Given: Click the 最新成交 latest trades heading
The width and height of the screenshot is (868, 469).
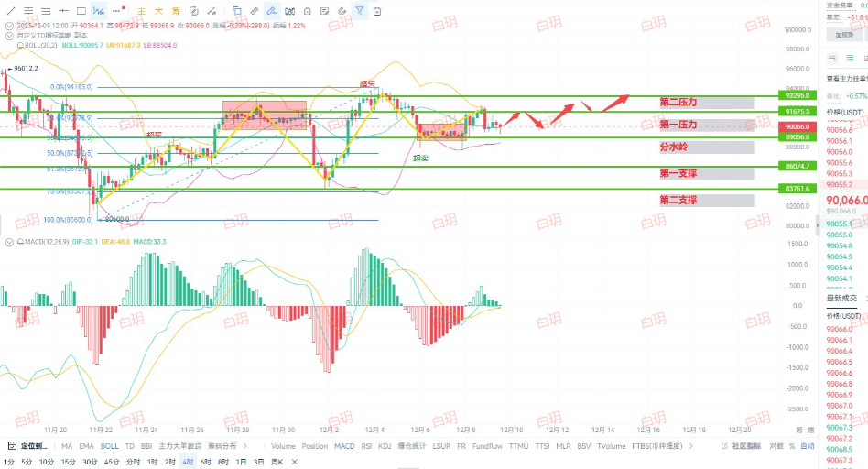Looking at the screenshot, I should tap(841, 298).
